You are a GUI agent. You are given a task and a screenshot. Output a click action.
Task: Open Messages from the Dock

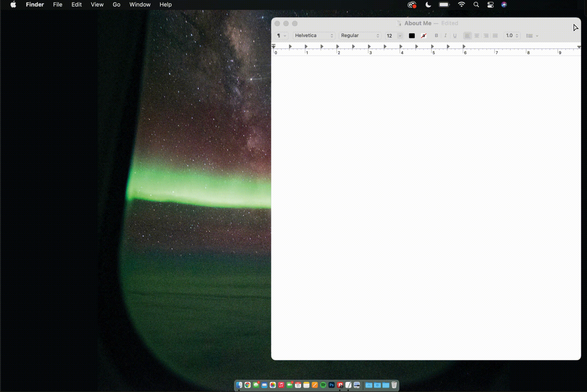256,385
